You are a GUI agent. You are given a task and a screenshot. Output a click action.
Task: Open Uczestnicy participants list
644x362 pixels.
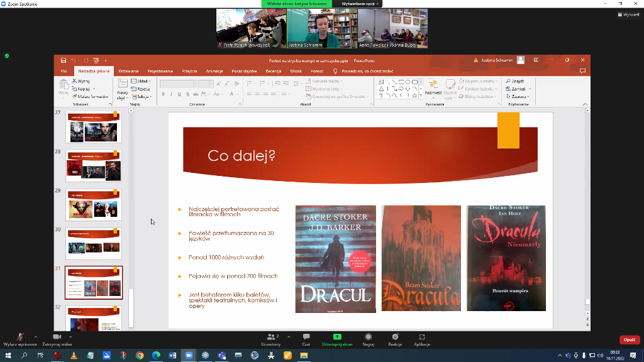pos(271,337)
